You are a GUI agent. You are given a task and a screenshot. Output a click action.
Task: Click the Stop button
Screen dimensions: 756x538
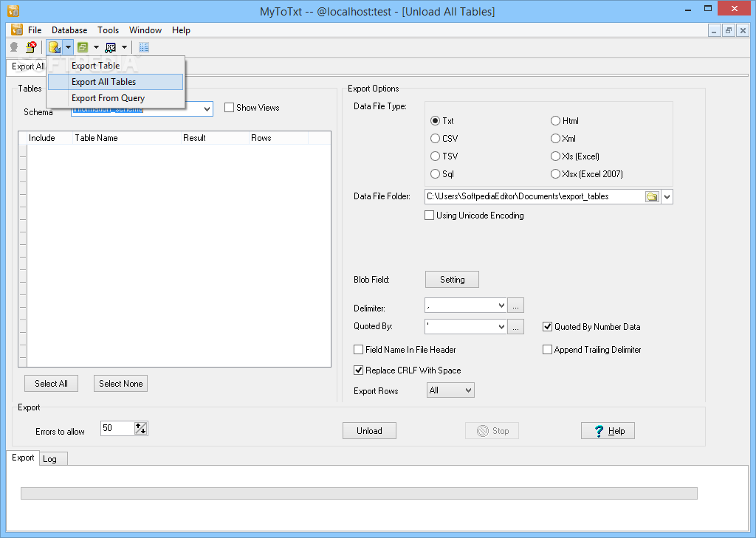click(492, 431)
